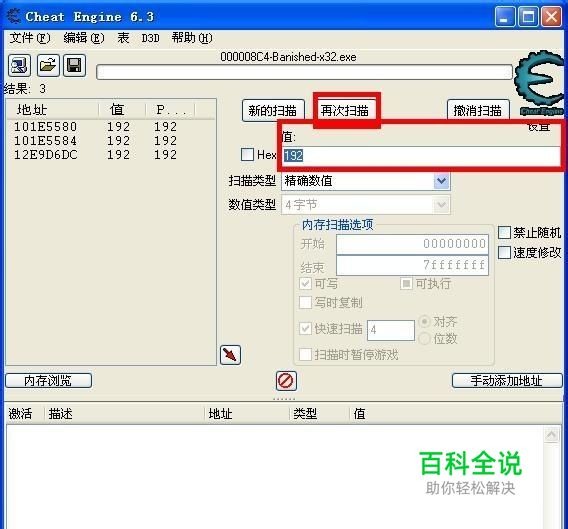Click the 结束 end address field
Image resolution: width=568 pixels, height=529 pixels.
click(x=412, y=265)
